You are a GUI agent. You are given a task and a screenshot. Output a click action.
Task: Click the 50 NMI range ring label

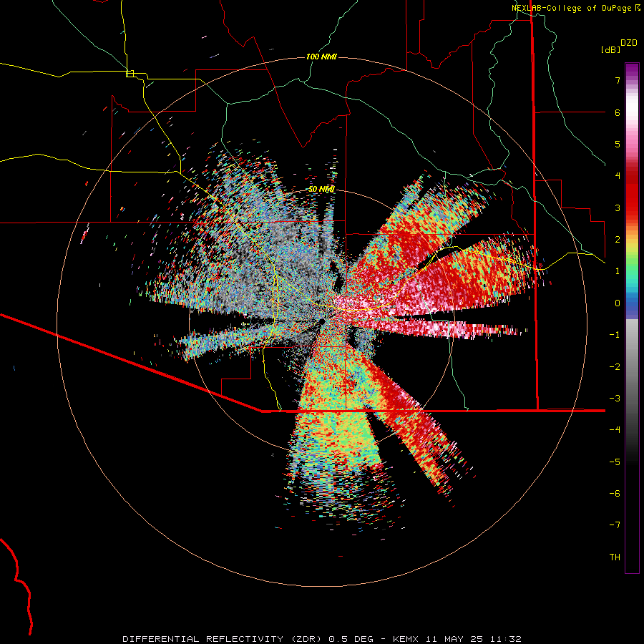click(321, 190)
